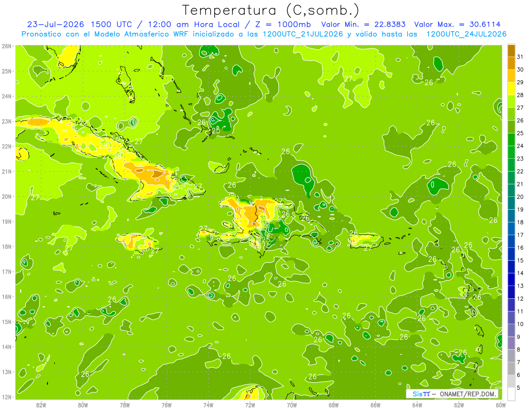Select the yellow legend swatch between 28 and 29

511,89
